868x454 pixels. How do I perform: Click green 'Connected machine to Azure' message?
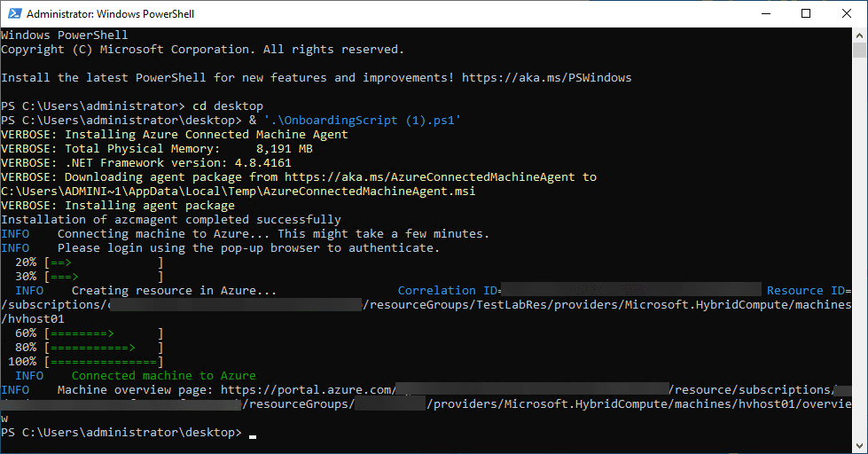(164, 375)
